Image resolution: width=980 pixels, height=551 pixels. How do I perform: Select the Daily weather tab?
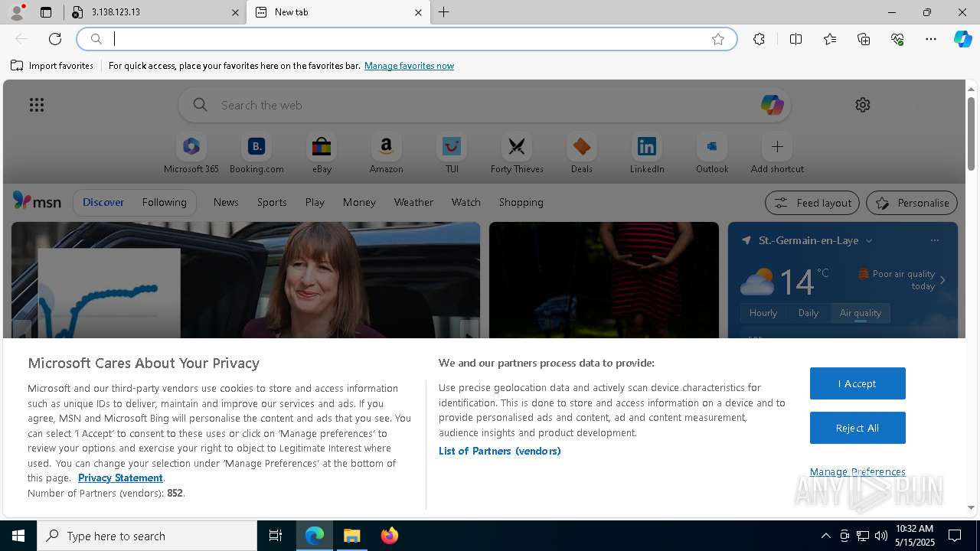[808, 312]
